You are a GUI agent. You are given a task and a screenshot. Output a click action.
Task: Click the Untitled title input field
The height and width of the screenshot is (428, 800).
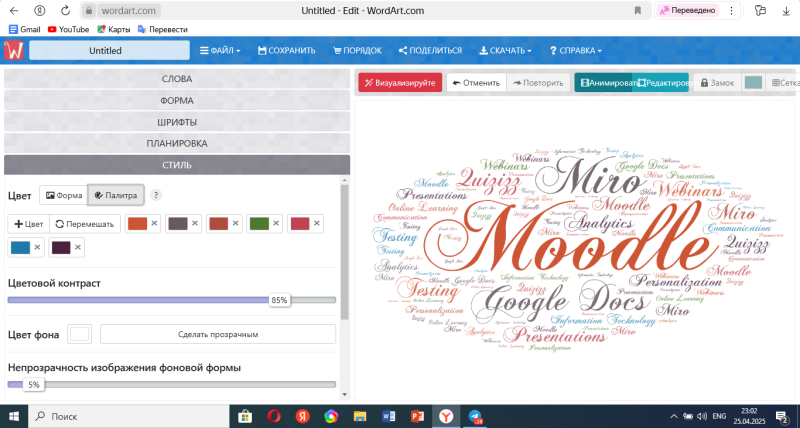[108, 50]
